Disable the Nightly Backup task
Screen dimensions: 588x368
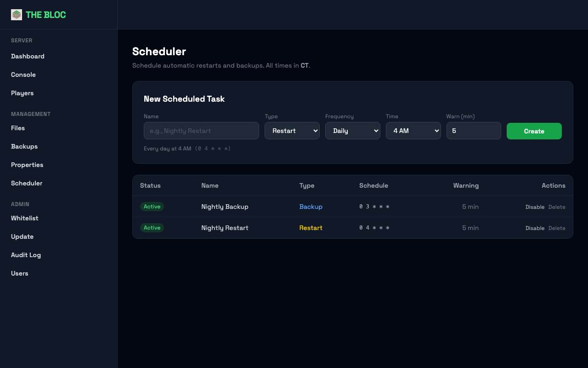point(535,207)
